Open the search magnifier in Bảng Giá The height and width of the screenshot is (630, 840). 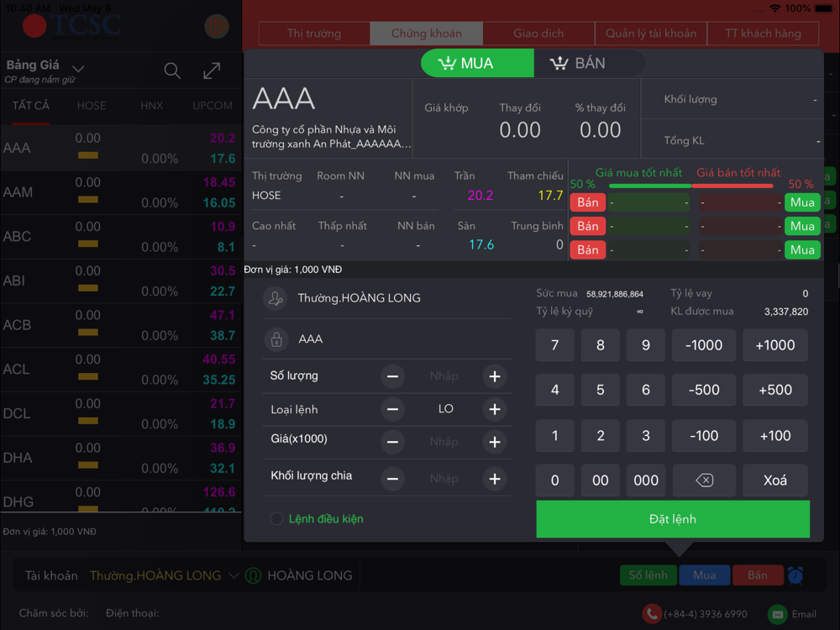tap(172, 71)
